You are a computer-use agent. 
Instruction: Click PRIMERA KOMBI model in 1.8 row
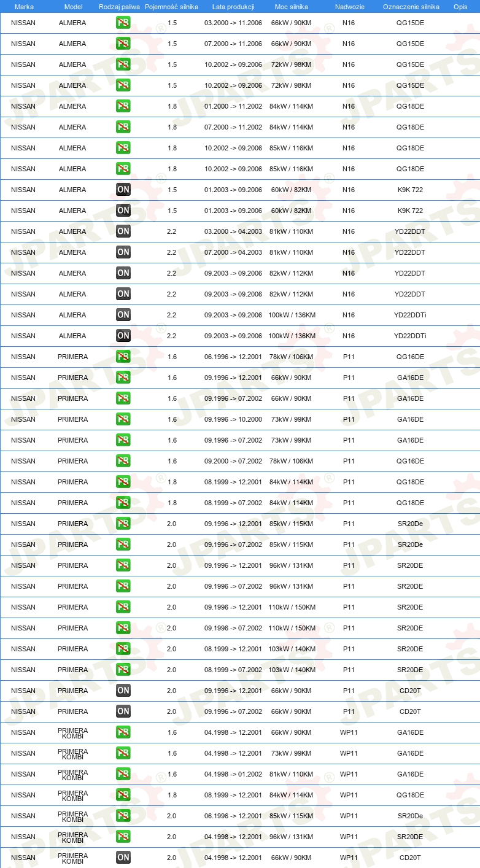point(73,795)
